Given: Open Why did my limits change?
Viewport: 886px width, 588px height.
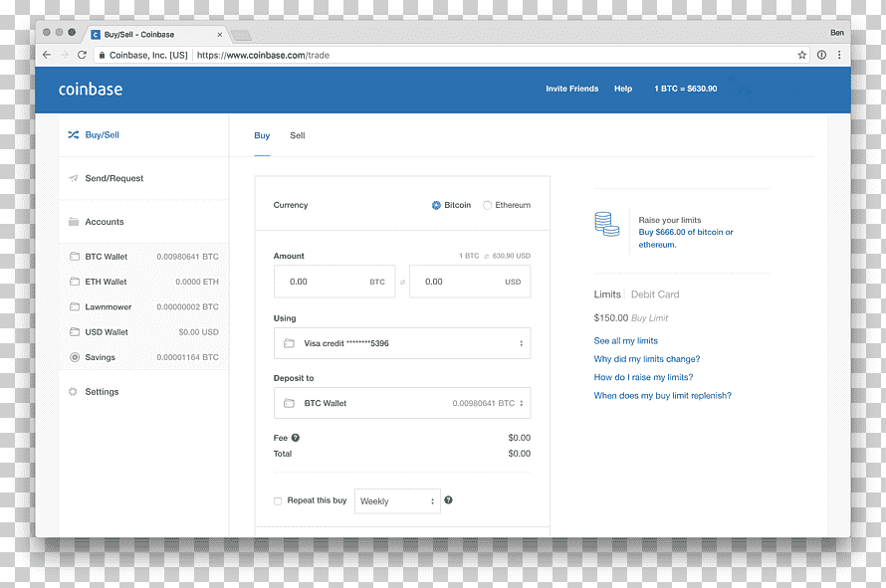Looking at the screenshot, I should click(647, 359).
